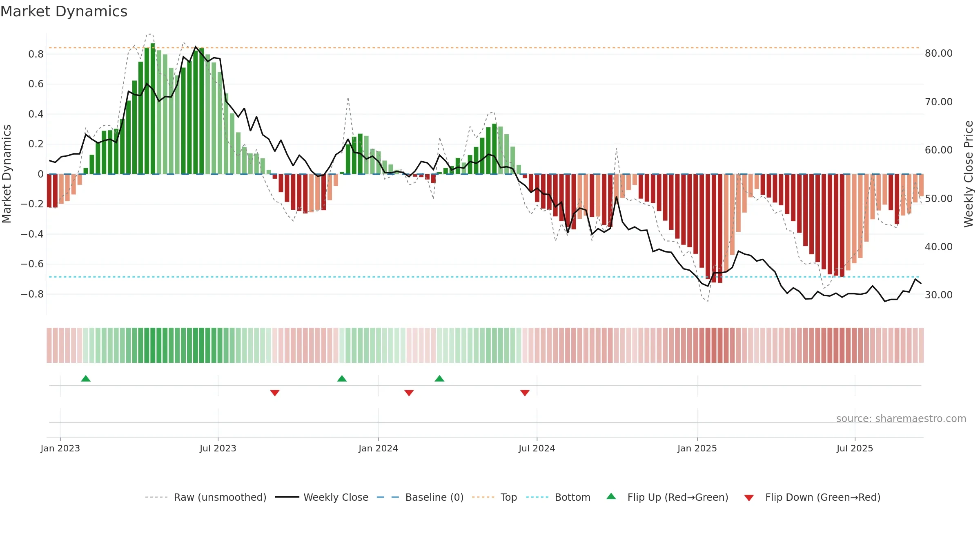Toggle the Flip Up (Red→Green) legend entry
This screenshot has width=980, height=551.
[668, 497]
